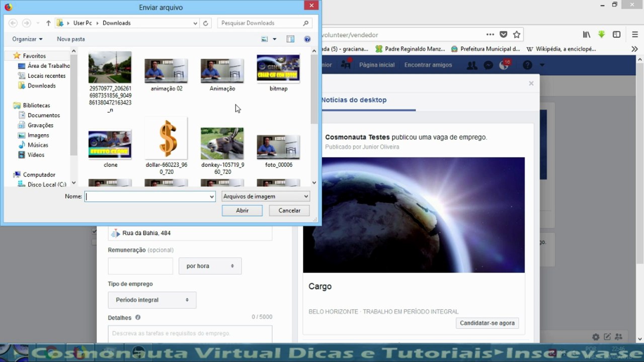
Task: Select the 'animação 02' image file
Action: pyautogui.click(x=167, y=75)
